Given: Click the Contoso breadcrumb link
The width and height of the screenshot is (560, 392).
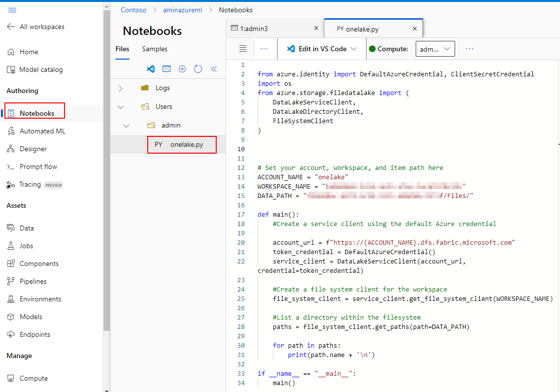Looking at the screenshot, I should (x=133, y=10).
